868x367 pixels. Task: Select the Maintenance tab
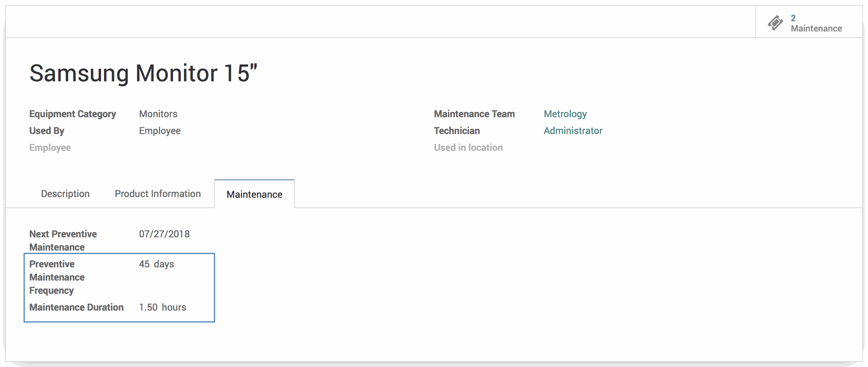(254, 194)
